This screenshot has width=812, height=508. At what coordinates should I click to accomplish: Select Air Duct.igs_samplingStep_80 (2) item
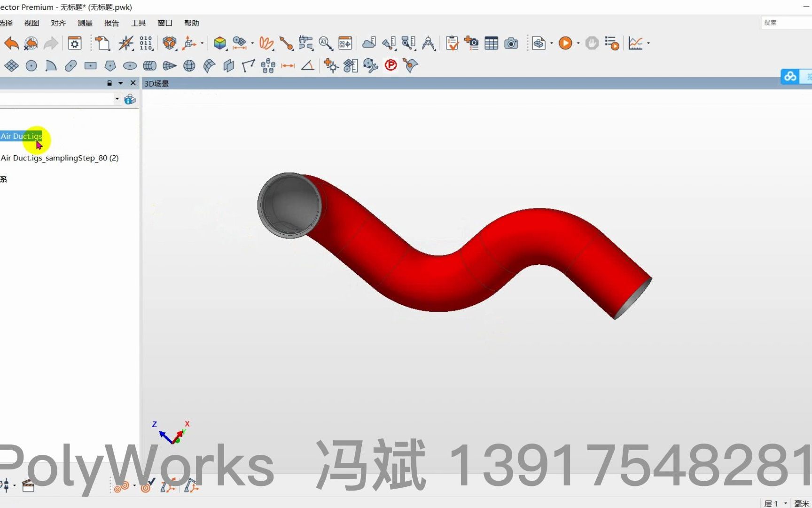tap(60, 158)
